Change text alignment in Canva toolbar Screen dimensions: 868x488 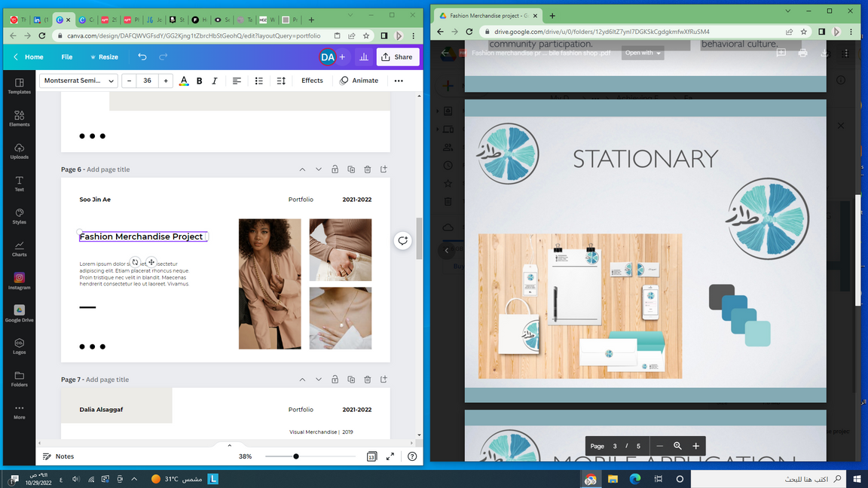point(237,81)
